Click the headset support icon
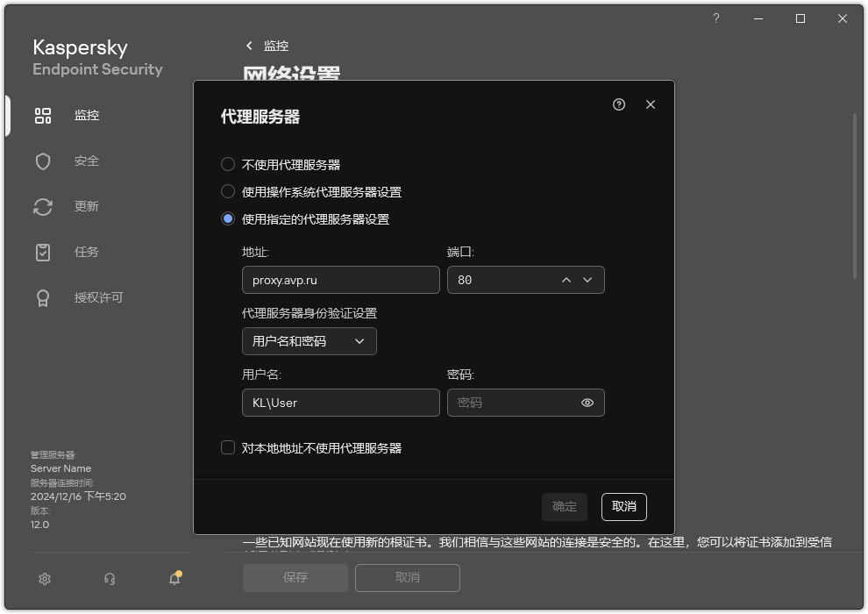The image size is (868, 614). pyautogui.click(x=109, y=579)
